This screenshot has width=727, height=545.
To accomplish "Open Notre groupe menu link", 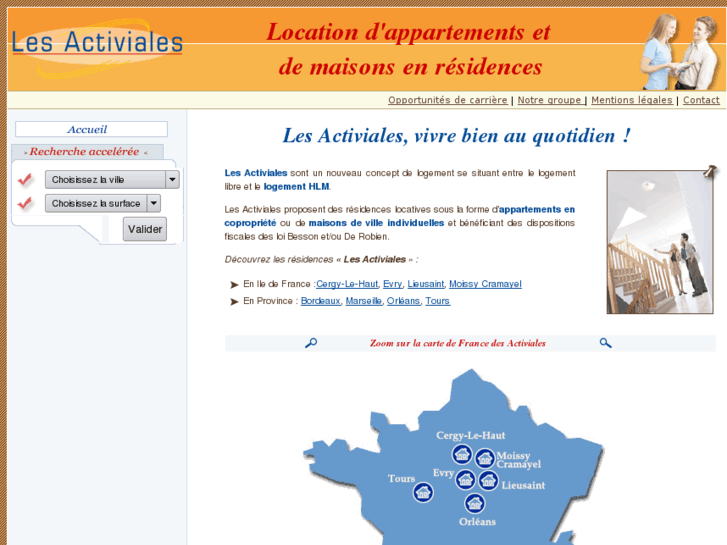I will click(x=549, y=100).
